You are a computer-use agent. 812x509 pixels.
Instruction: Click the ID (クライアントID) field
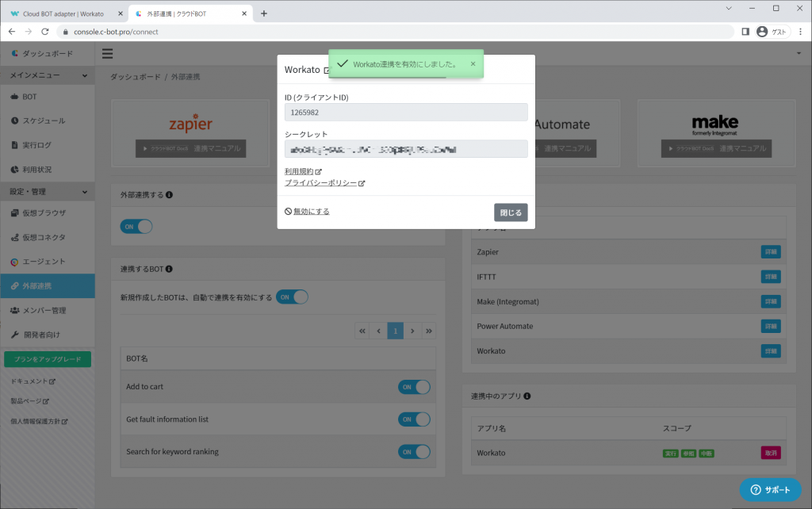pyautogui.click(x=406, y=113)
